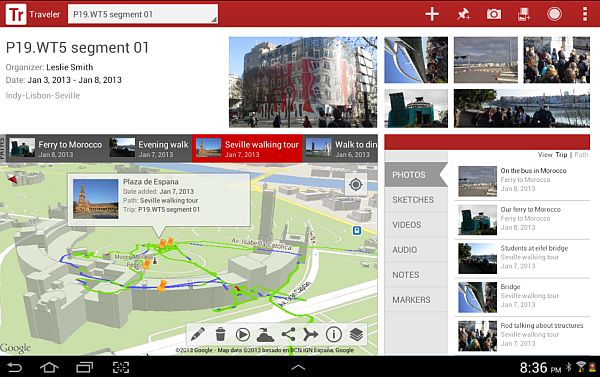Open On the bus in Morocco photo thumbnail
The image size is (600, 377).
coord(478,181)
